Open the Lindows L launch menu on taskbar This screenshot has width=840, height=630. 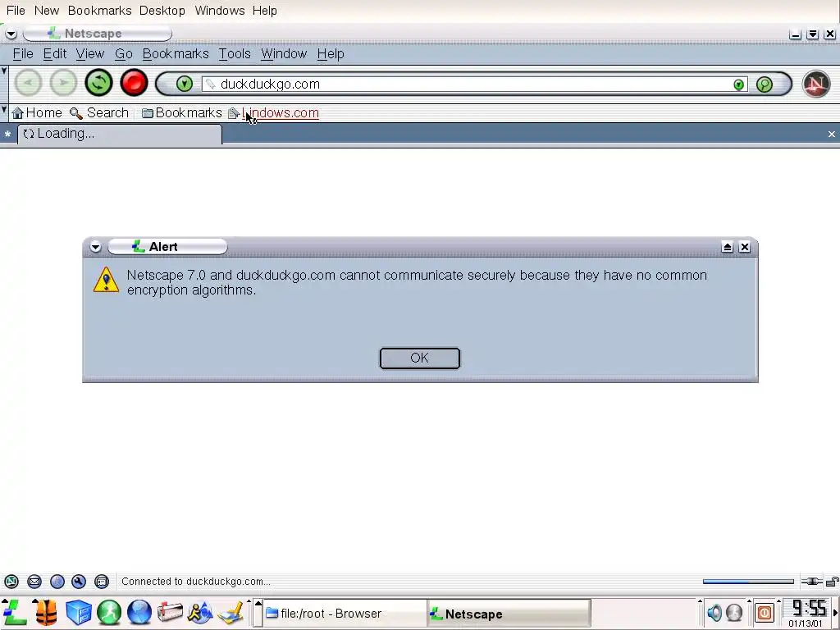pos(15,612)
